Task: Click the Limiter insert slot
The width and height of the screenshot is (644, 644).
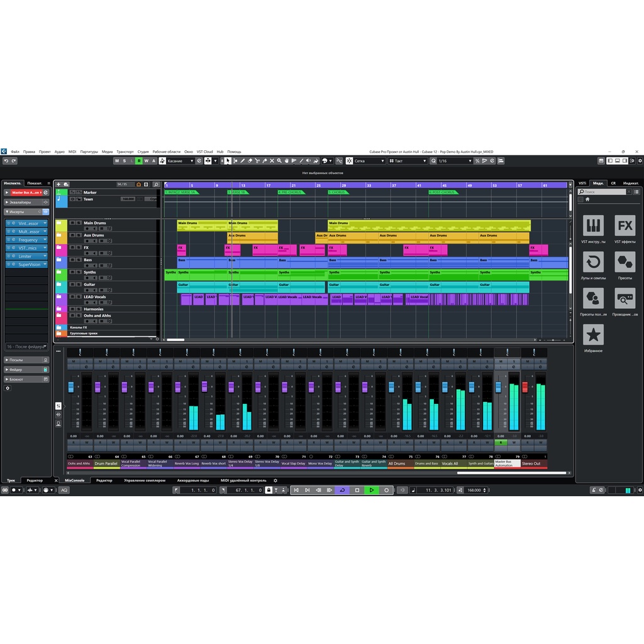Action: 26,257
